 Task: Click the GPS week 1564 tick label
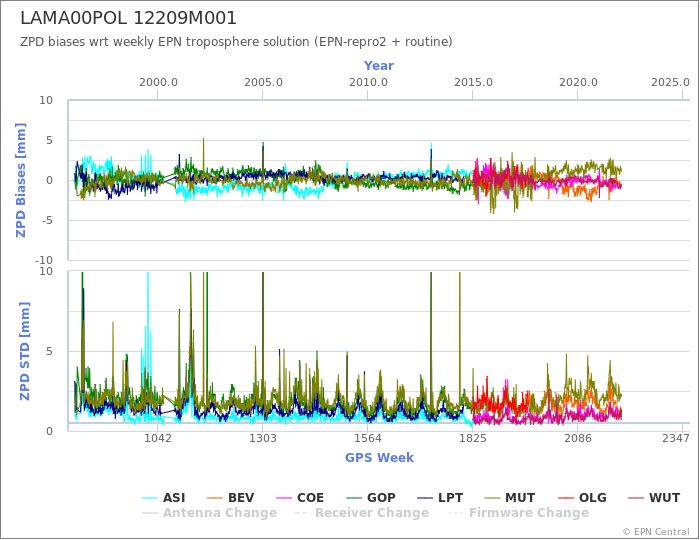coord(367,438)
